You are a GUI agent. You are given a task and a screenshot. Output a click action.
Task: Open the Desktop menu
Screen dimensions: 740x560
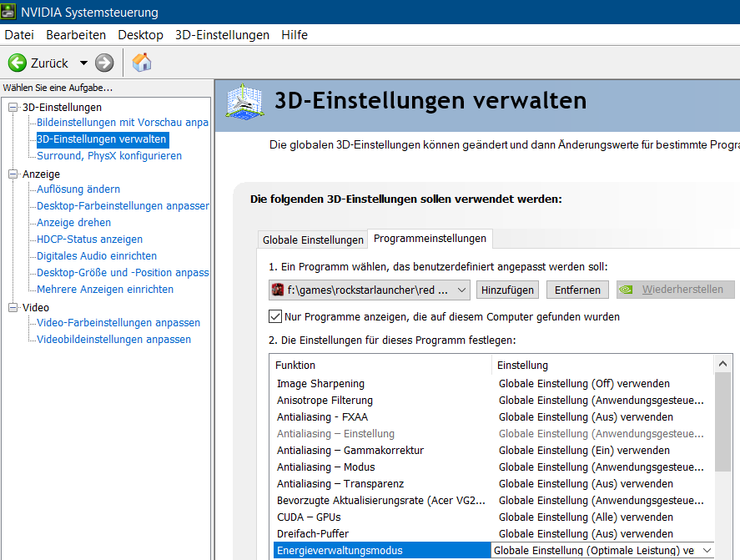pos(141,35)
